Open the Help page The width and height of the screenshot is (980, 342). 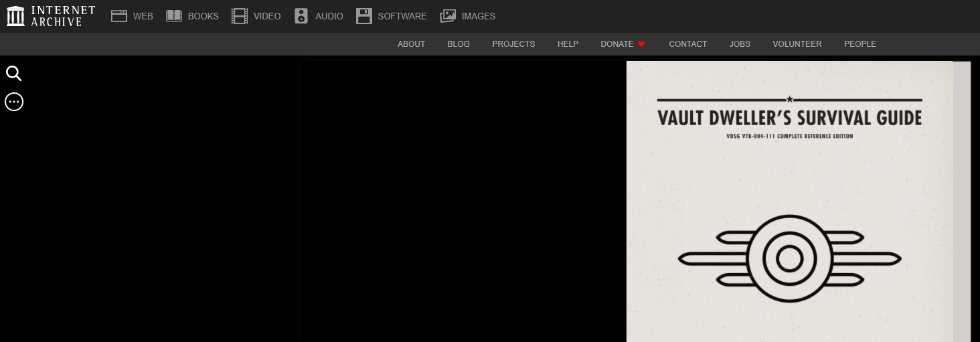coord(568,44)
